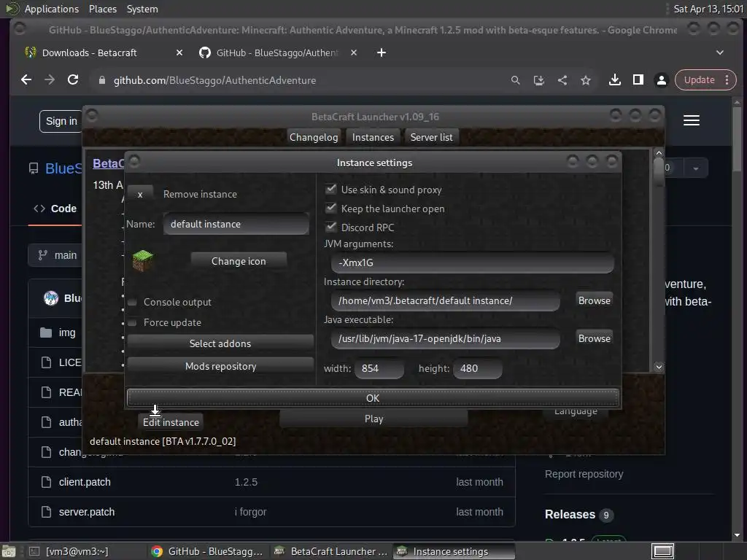Click the img folder icon in GitHub

[46, 332]
